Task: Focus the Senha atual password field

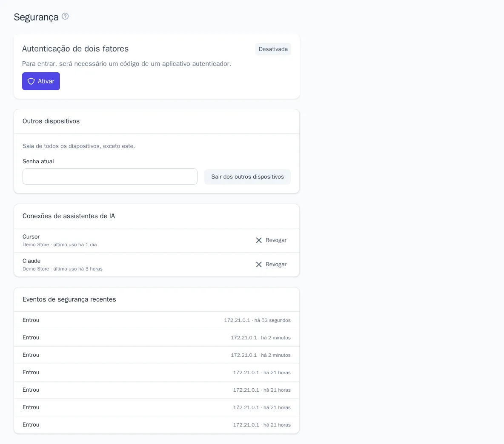Action: (110, 176)
